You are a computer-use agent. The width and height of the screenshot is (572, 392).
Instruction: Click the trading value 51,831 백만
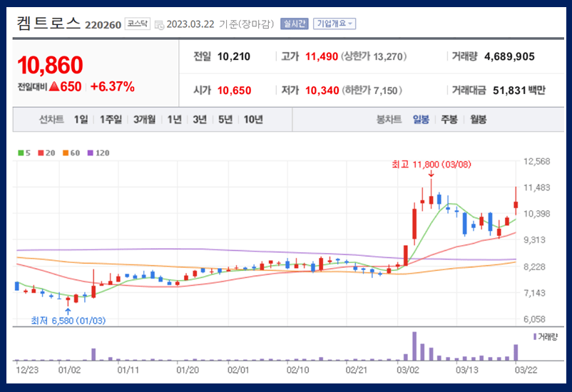point(519,91)
